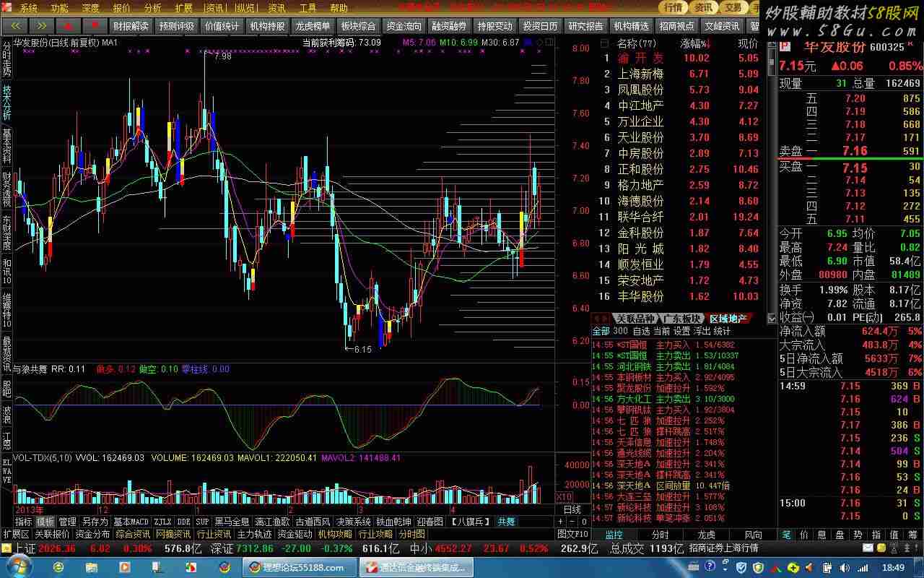
Task: Select the 价 price tab in quote panel
Action: (x=804, y=535)
